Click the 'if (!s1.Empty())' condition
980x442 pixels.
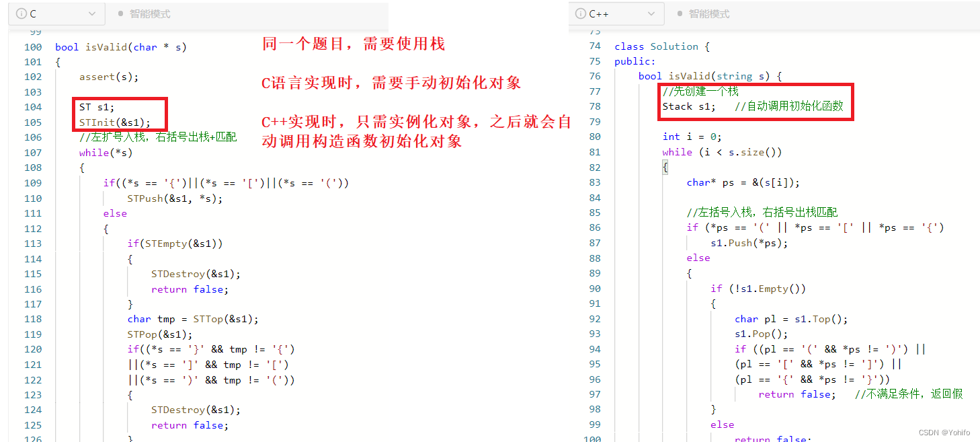758,289
